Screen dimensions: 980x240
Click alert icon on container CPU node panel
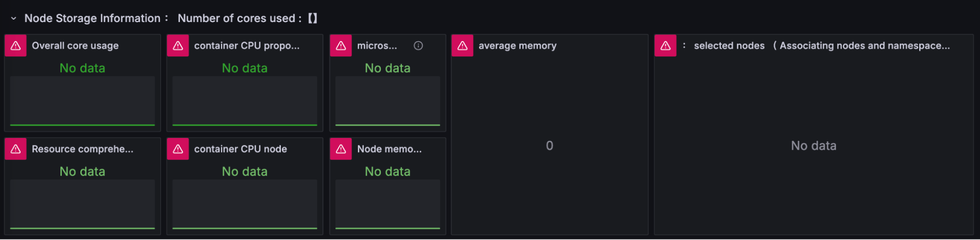click(178, 149)
